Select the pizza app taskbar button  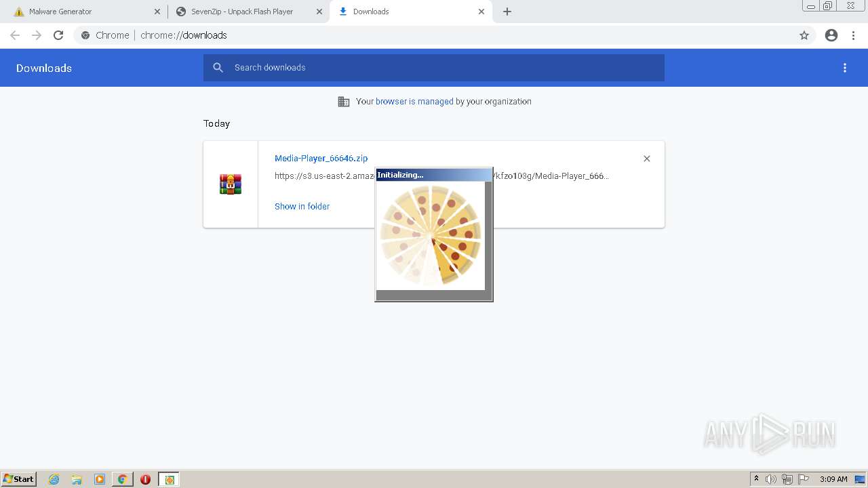pyautogui.click(x=169, y=479)
